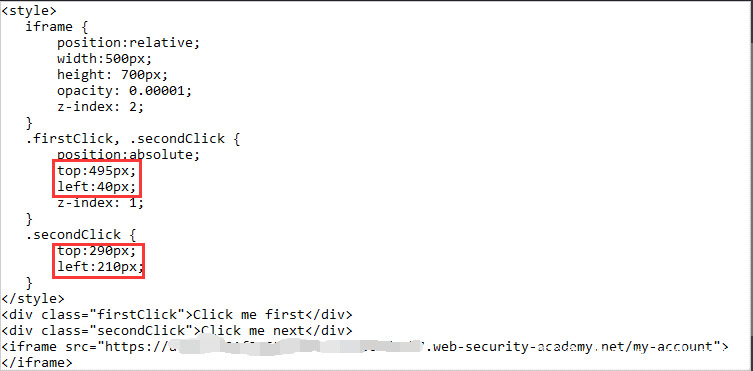Click the z-index: 2 line
The height and width of the screenshot is (371, 753).
coord(100,107)
